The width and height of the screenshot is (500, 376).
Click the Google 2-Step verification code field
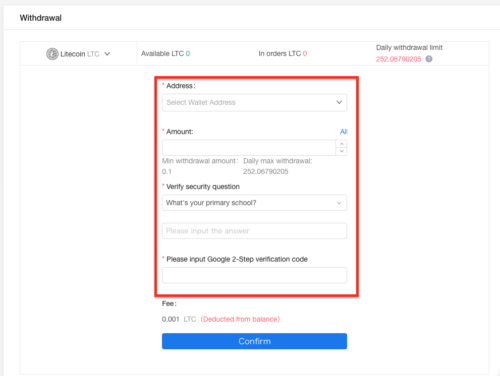254,275
